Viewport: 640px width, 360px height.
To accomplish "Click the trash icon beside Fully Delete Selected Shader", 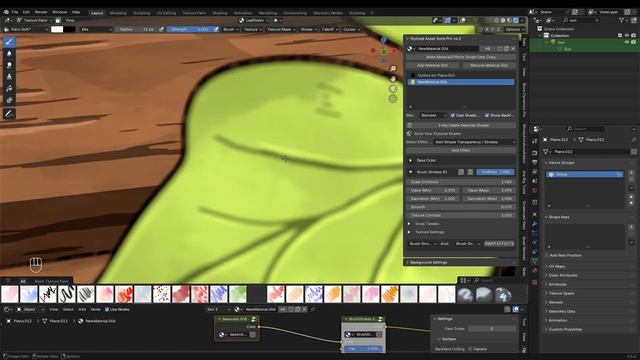I will [410, 125].
